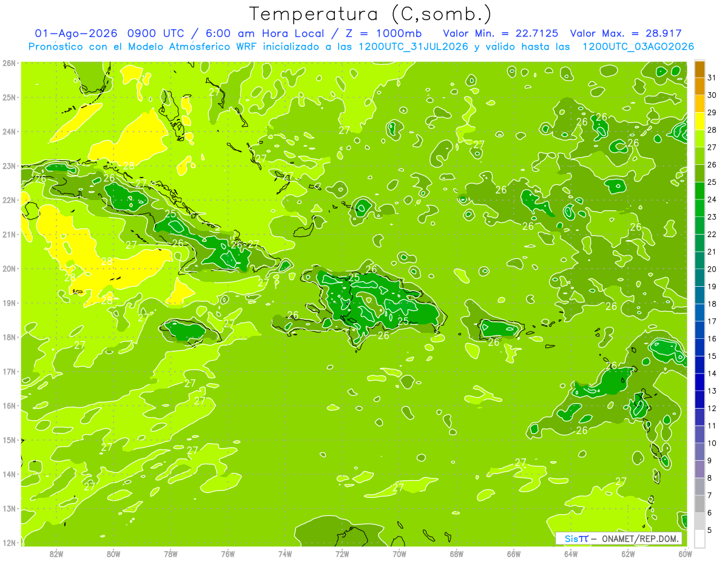The height and width of the screenshot is (562, 728).
Task: Click the 12N latitude label
Action: (x=9, y=543)
